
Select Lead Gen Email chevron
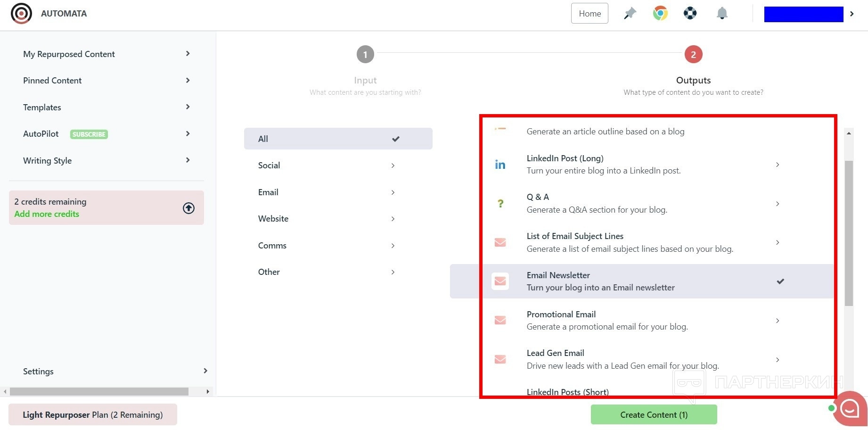coord(778,360)
